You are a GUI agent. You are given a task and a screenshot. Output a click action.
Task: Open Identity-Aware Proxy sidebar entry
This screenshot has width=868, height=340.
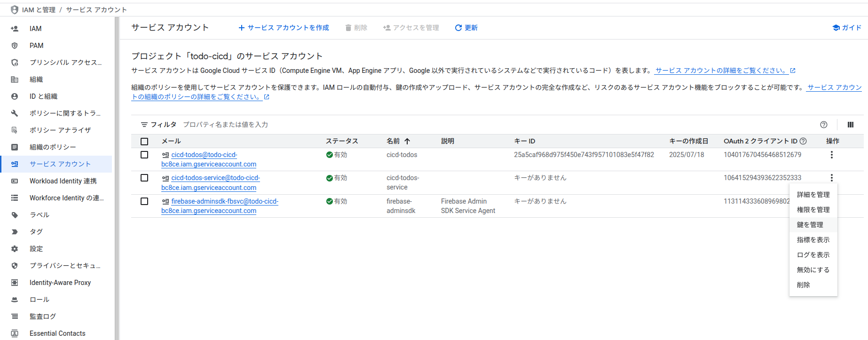tap(56, 283)
